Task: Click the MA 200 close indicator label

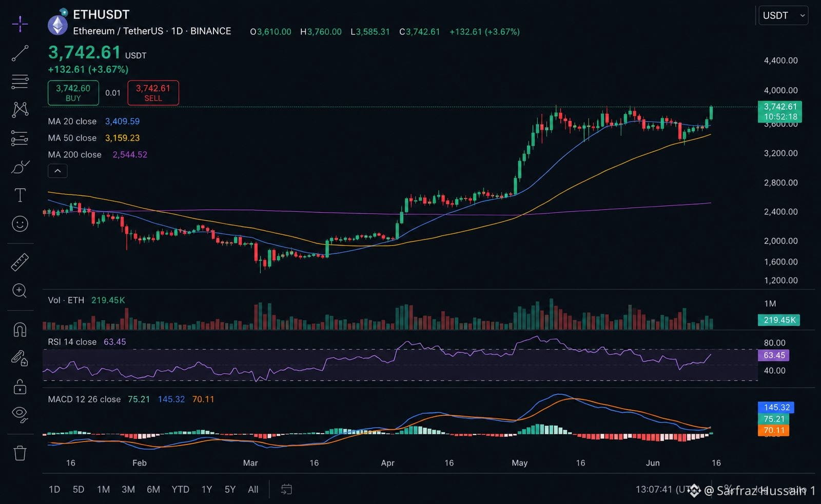Action: pyautogui.click(x=75, y=154)
